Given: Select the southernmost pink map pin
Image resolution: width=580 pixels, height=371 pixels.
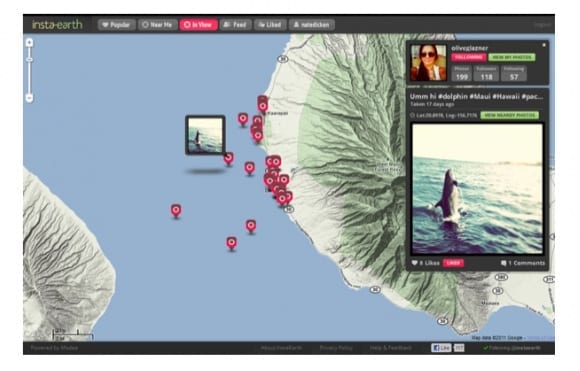Looking at the screenshot, I should 232,243.
